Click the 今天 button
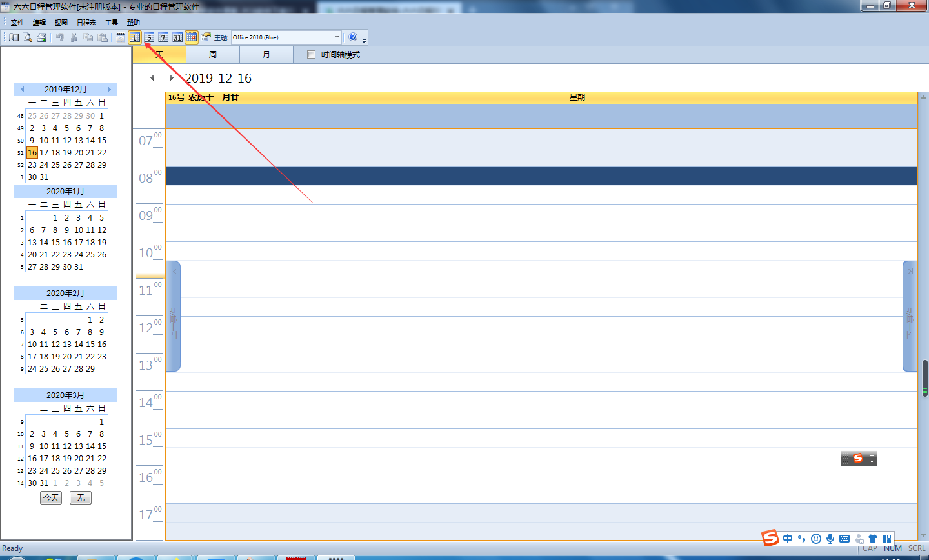Screen dimensions: 929x560 pos(51,498)
